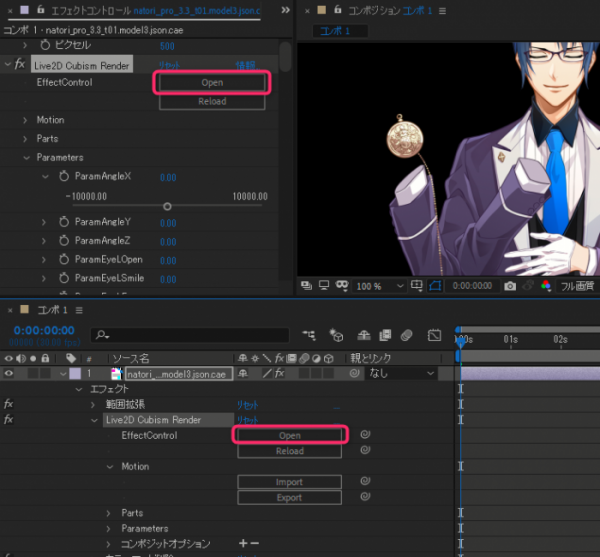Click primary viewer monitor icon

coord(324,285)
